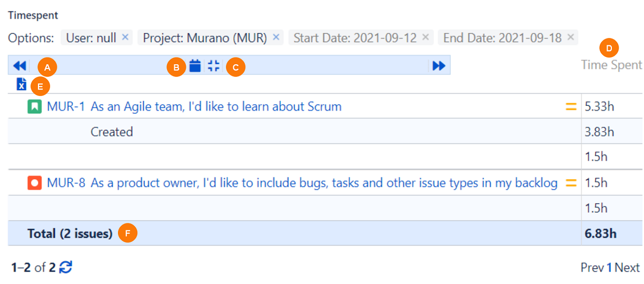Remove the End Date 2021-09-18 filter

click(571, 37)
